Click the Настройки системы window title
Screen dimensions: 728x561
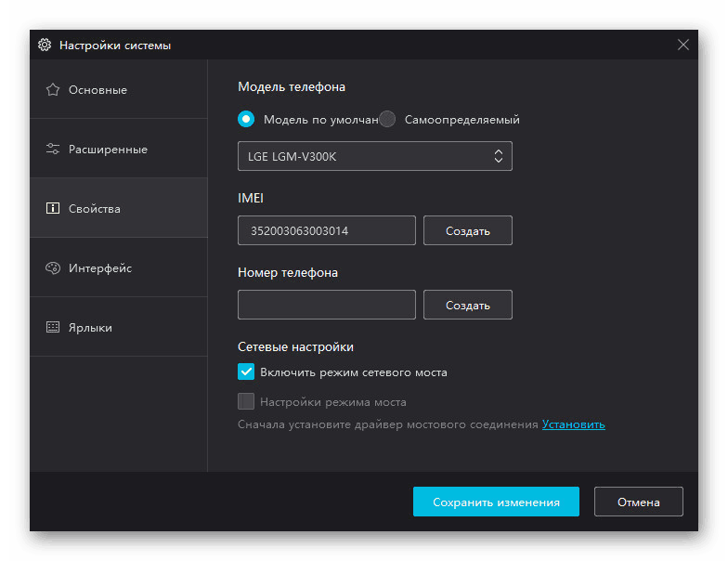(x=115, y=46)
